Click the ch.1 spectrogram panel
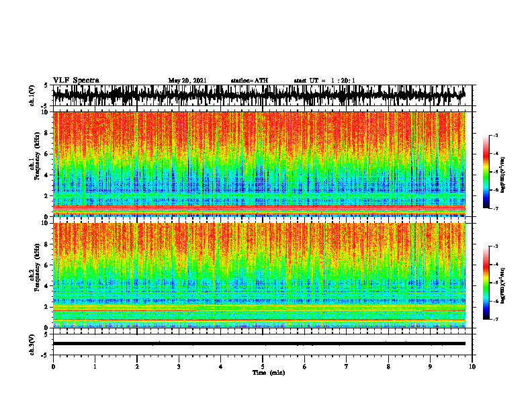The width and height of the screenshot is (532, 411). pos(259,164)
